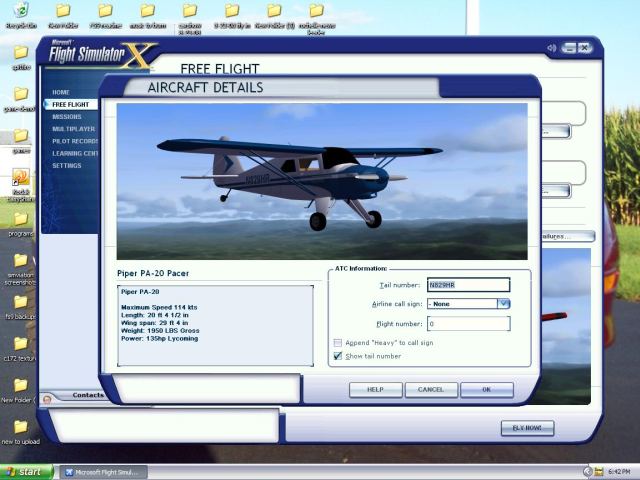Click the Help button
Screen dimensions: 640x480
pos(376,389)
